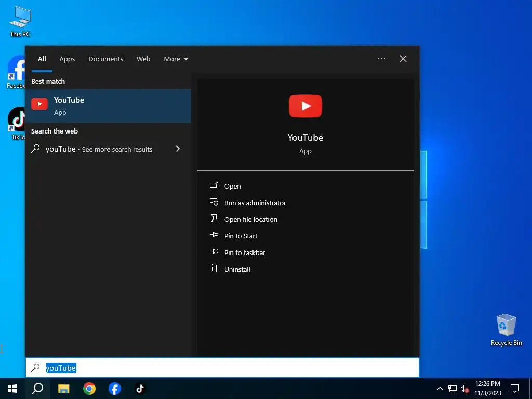The width and height of the screenshot is (532, 399).
Task: Select the This PC desktop icon
Action: click(x=20, y=21)
